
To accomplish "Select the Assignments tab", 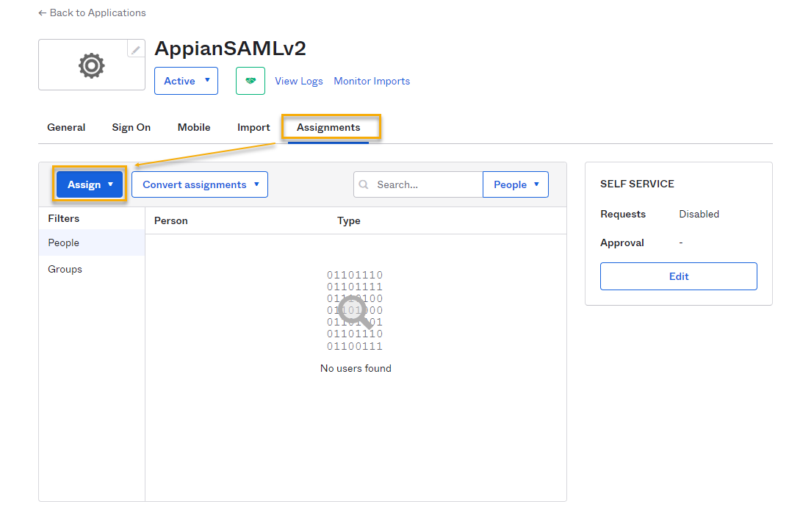I will tap(328, 127).
